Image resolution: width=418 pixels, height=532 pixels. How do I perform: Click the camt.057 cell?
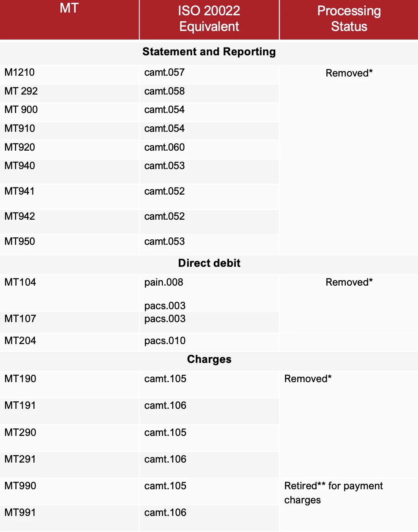pyautogui.click(x=164, y=73)
